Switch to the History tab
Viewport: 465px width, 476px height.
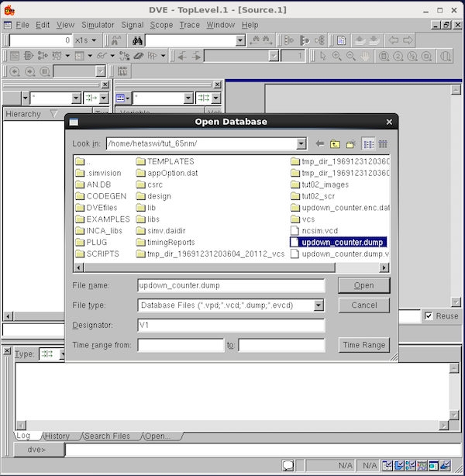tap(57, 436)
